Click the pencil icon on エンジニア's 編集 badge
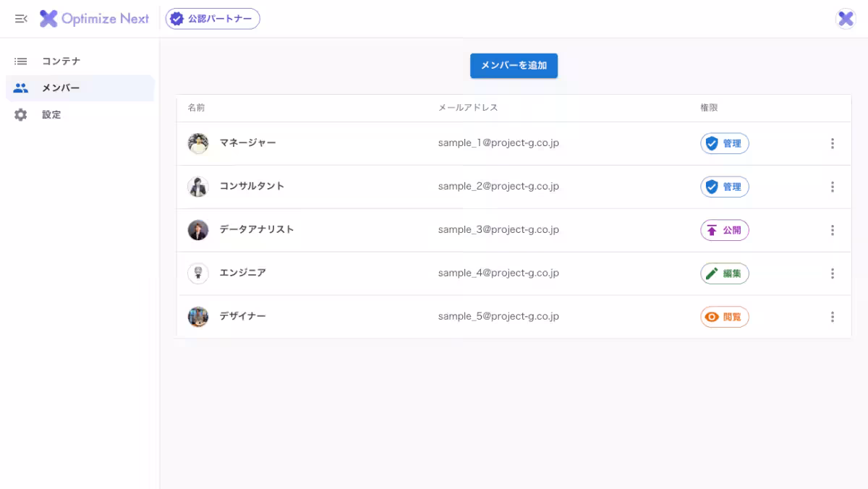 pyautogui.click(x=712, y=273)
